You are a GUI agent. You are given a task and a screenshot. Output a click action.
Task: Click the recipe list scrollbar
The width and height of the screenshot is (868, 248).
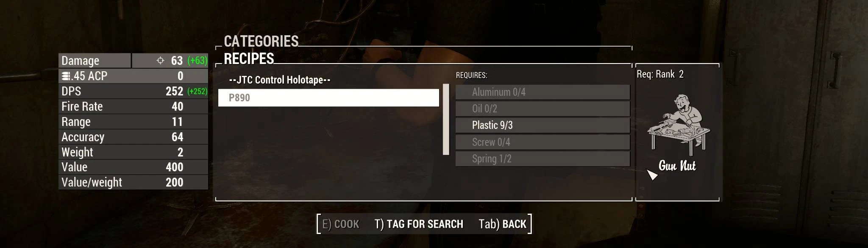[x=446, y=120]
